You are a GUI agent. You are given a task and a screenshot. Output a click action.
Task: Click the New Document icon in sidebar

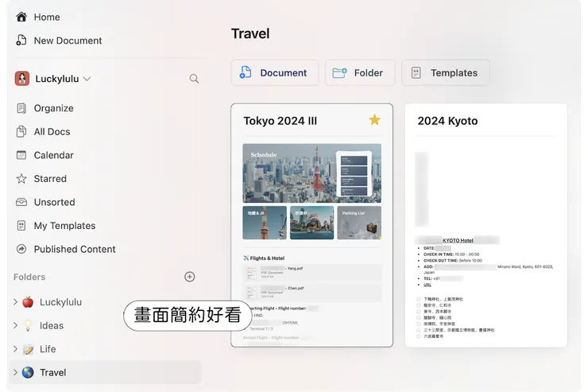(21, 40)
